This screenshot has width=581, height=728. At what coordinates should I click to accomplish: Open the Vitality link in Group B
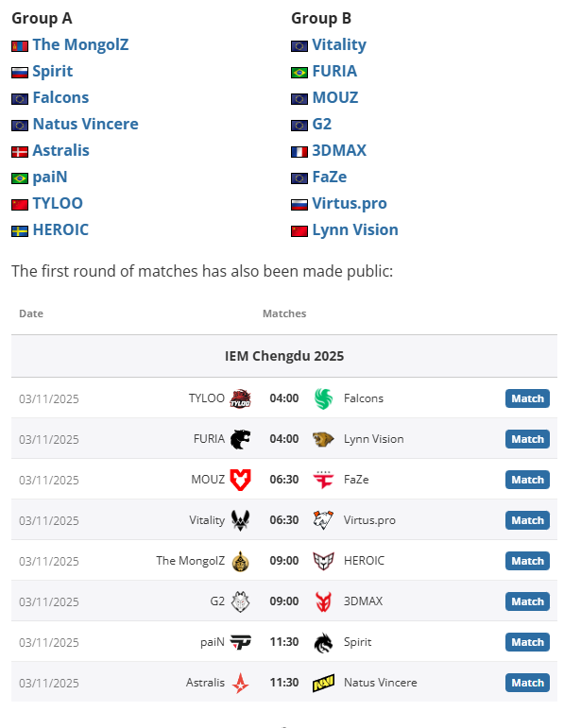[339, 44]
